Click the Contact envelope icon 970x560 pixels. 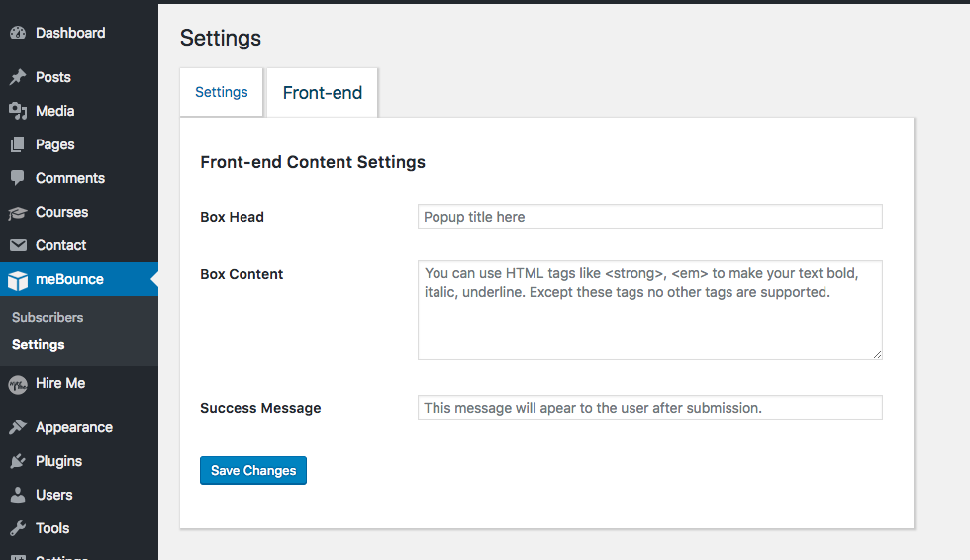pyautogui.click(x=18, y=245)
